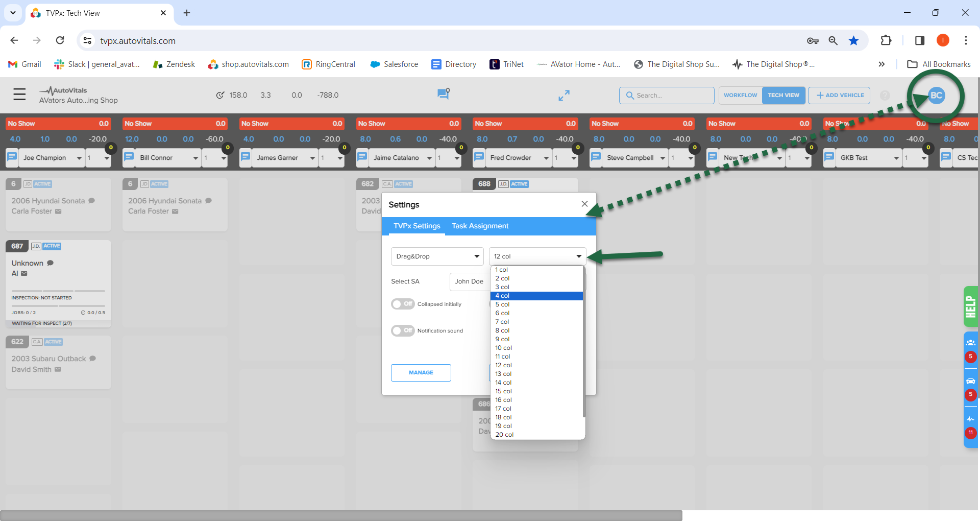Viewport: 980px width, 521px height.
Task: Click the horizontal scrollbar at the bottom
Action: pyautogui.click(x=341, y=515)
